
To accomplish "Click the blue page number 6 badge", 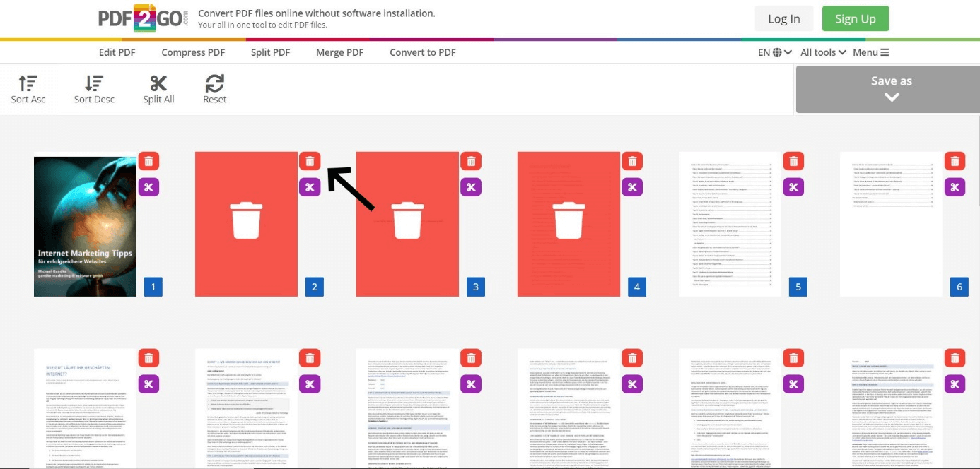I will point(959,287).
